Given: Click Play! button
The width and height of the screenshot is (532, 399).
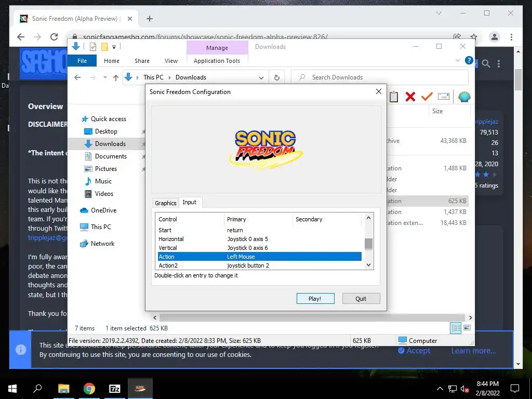Looking at the screenshot, I should 315,299.
